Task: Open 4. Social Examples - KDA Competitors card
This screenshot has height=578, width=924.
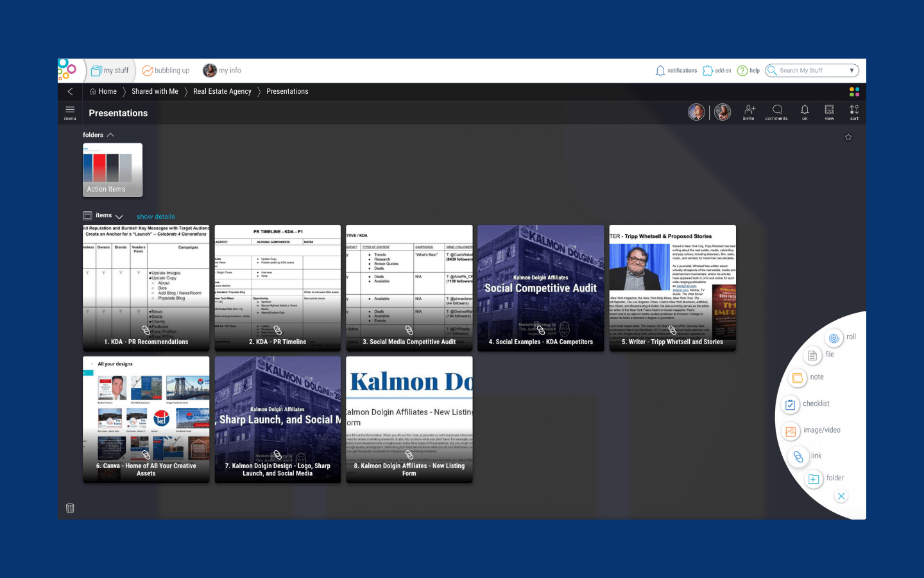Action: [x=541, y=288]
